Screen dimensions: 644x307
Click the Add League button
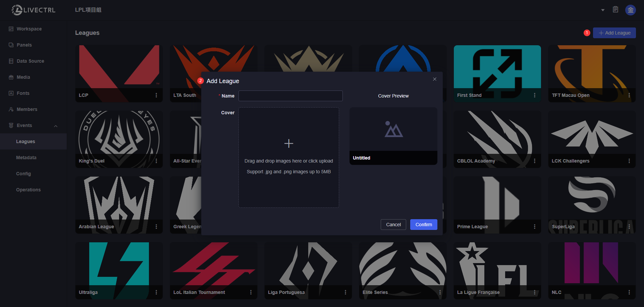[x=614, y=33]
